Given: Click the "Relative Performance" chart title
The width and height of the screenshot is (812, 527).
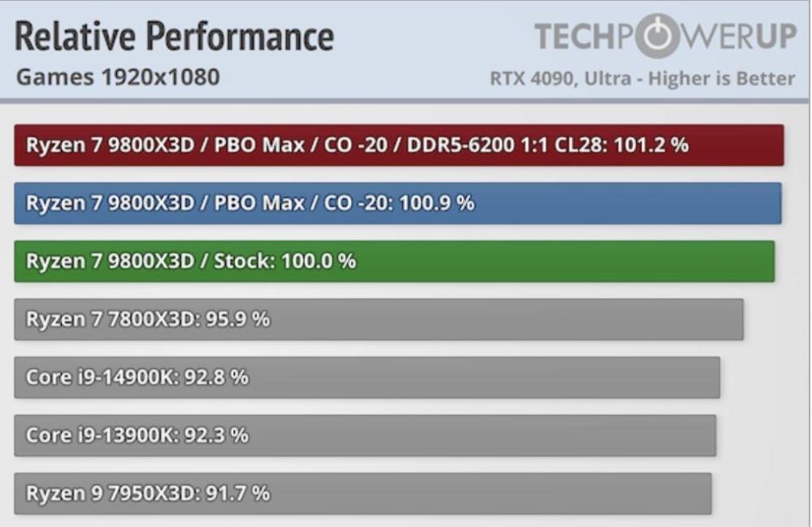Looking at the screenshot, I should click(175, 37).
